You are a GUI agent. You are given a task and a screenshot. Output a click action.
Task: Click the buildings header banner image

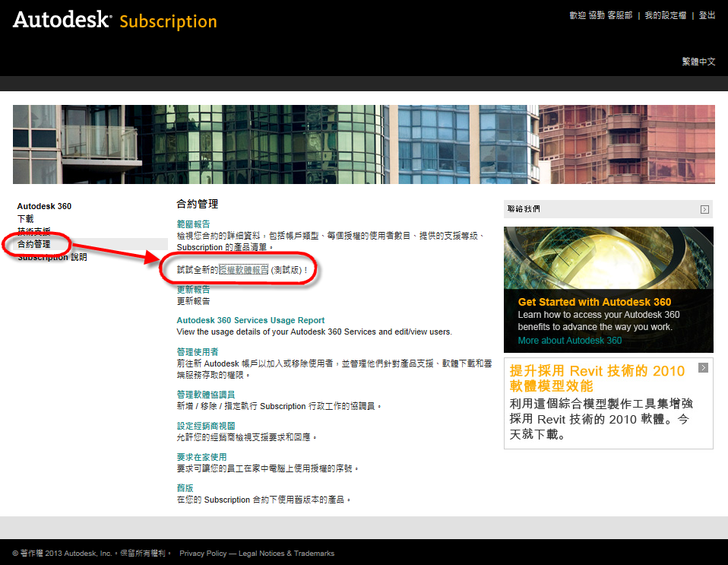[363, 144]
